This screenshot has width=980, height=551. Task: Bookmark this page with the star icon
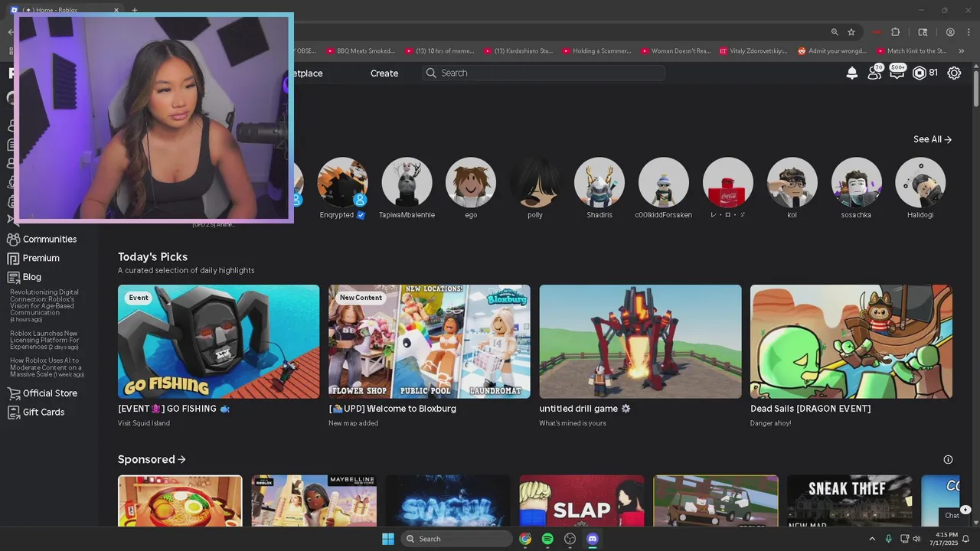(851, 32)
